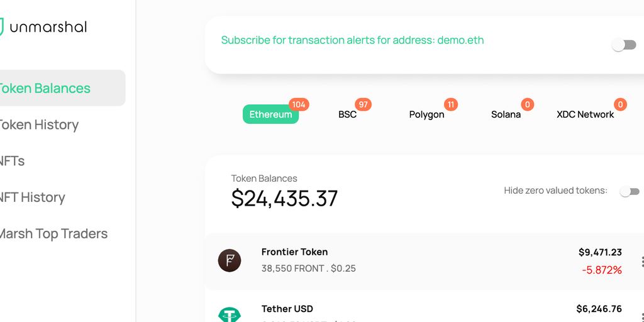644x322 pixels.
Task: Click the Frontier Token coin icon
Action: point(230,260)
